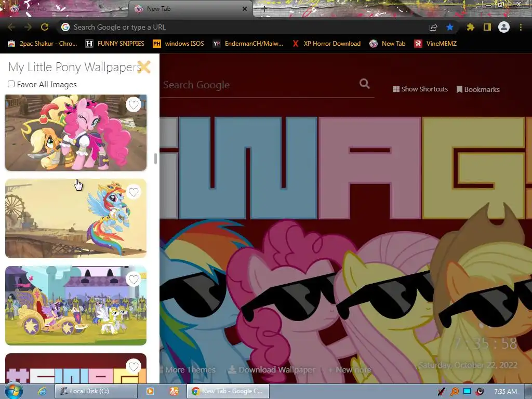Click Download Wallpaper

click(271, 370)
